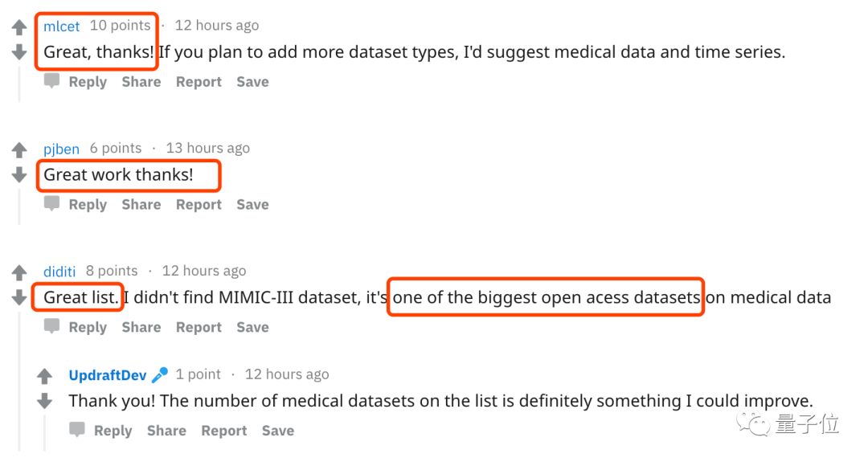The height and width of the screenshot is (462, 868).
Task: Open mlcet's user profile
Action: 62,27
